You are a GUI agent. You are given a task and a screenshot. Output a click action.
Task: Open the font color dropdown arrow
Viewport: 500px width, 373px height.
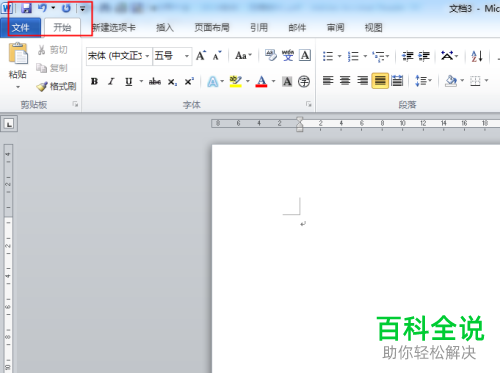273,81
